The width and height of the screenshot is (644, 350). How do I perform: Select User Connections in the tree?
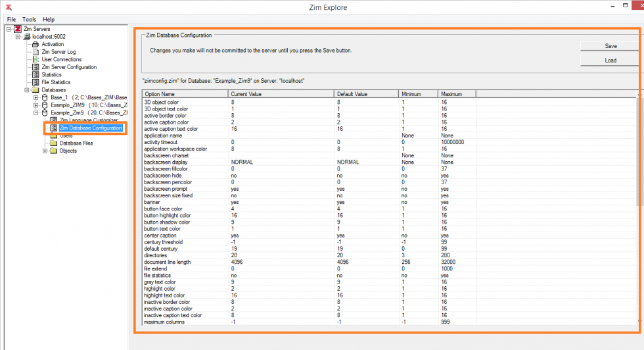[x=61, y=59]
